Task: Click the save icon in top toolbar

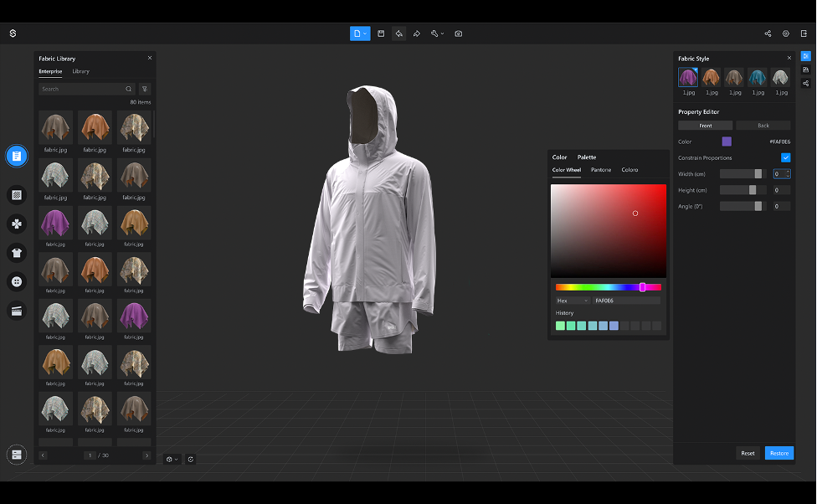Action: 381,33
